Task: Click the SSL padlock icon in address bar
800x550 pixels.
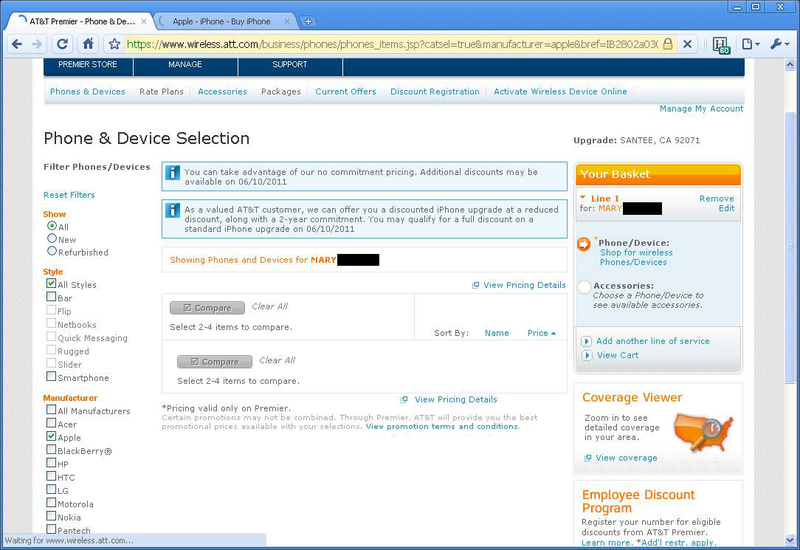Action: pos(667,44)
